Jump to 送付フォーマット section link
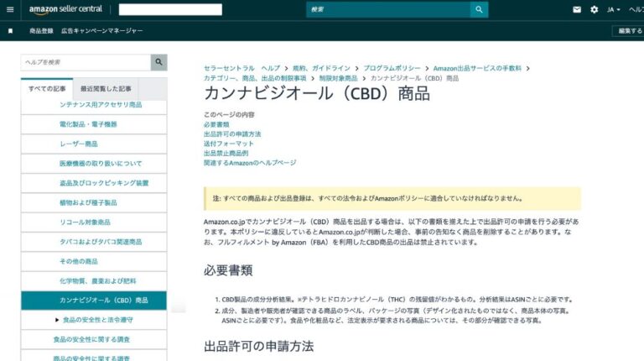 [x=229, y=144]
